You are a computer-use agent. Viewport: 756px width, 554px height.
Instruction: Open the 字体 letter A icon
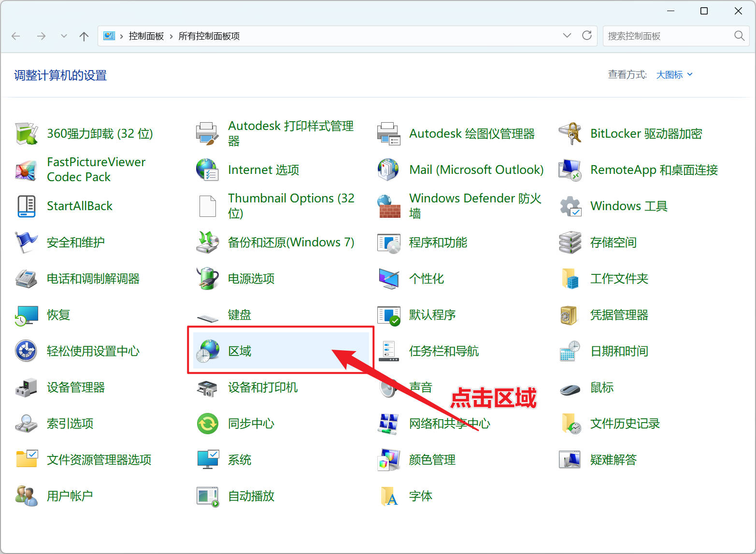click(x=389, y=496)
